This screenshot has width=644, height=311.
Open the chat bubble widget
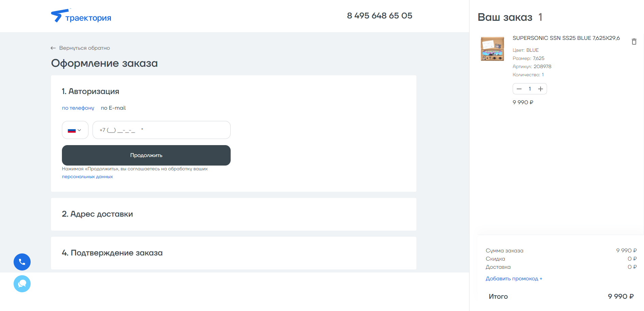[22, 284]
